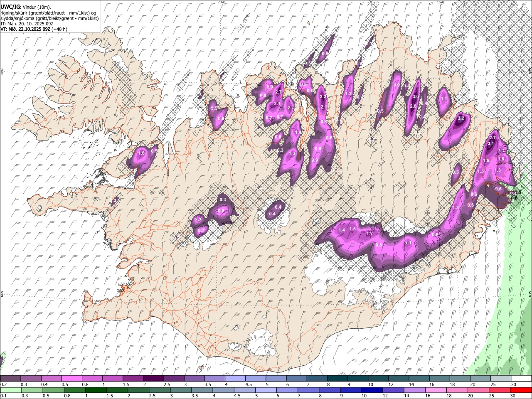Select the 3 swatch in the rain legend row
532x399 pixels.
pyautogui.click(x=180, y=390)
